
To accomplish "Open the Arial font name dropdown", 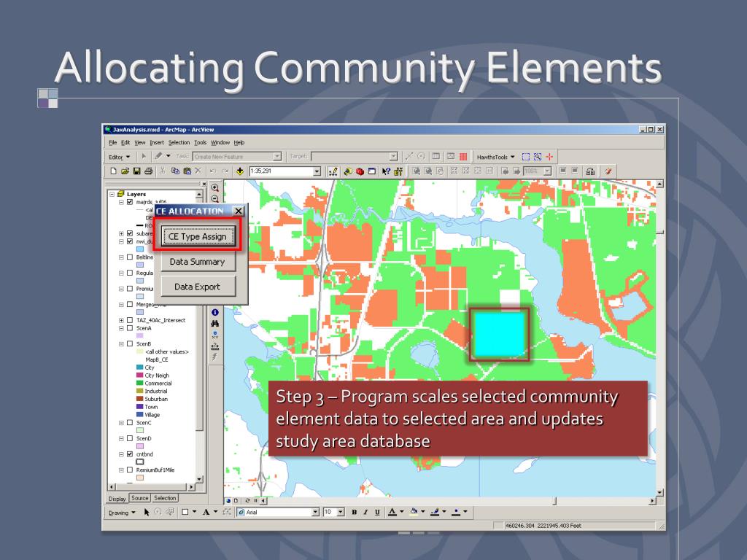I will click(x=315, y=512).
